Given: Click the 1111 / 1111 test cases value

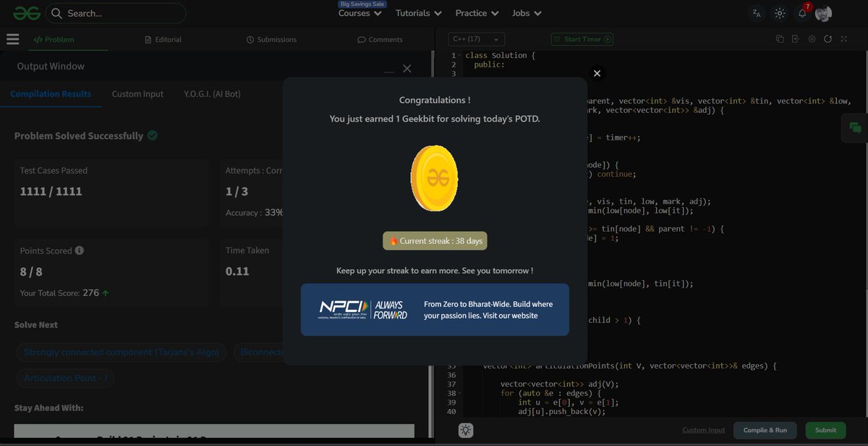Looking at the screenshot, I should click(x=51, y=191).
